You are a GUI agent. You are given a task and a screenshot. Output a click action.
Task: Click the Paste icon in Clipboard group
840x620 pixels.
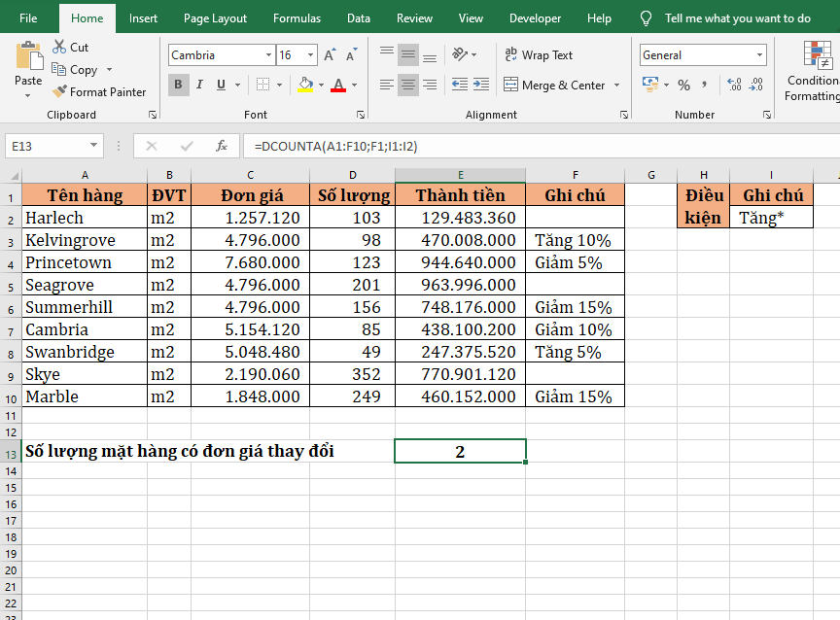[x=28, y=58]
